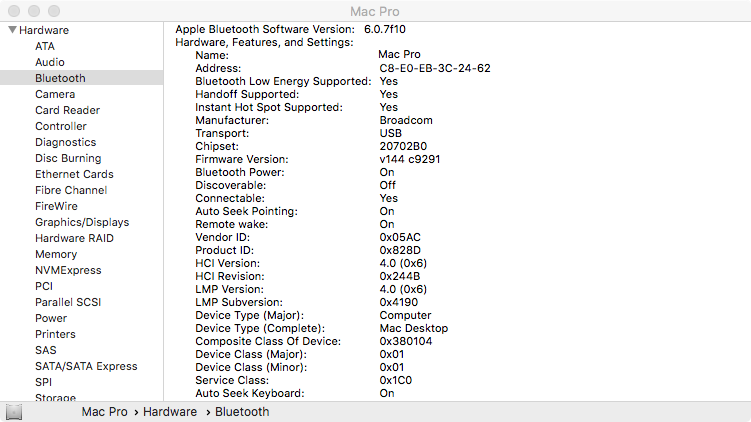
Task: Open Ethernet Cards section
Action: [74, 174]
